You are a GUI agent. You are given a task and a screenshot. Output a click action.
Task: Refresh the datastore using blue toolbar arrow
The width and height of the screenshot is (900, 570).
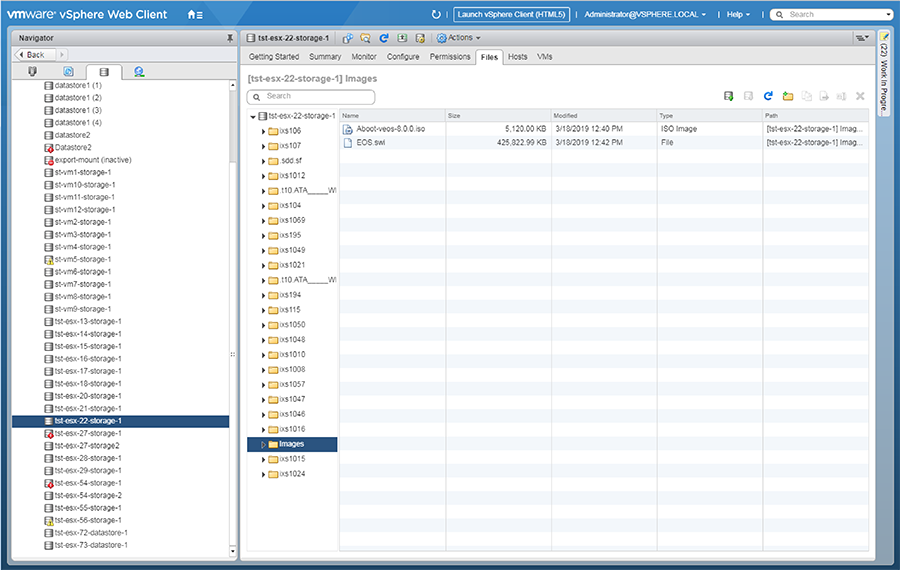384,38
